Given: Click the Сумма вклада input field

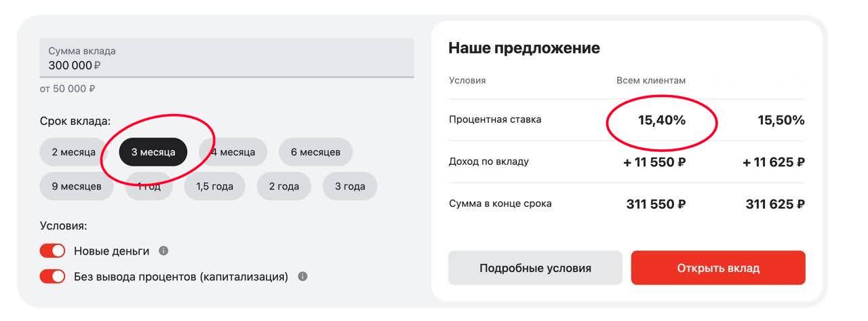Looking at the screenshot, I should click(x=226, y=58).
